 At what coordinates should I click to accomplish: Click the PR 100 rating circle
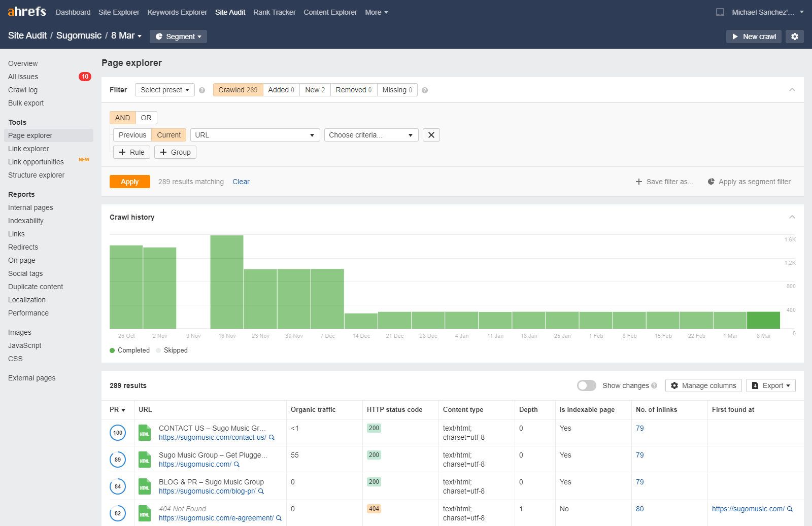click(118, 433)
